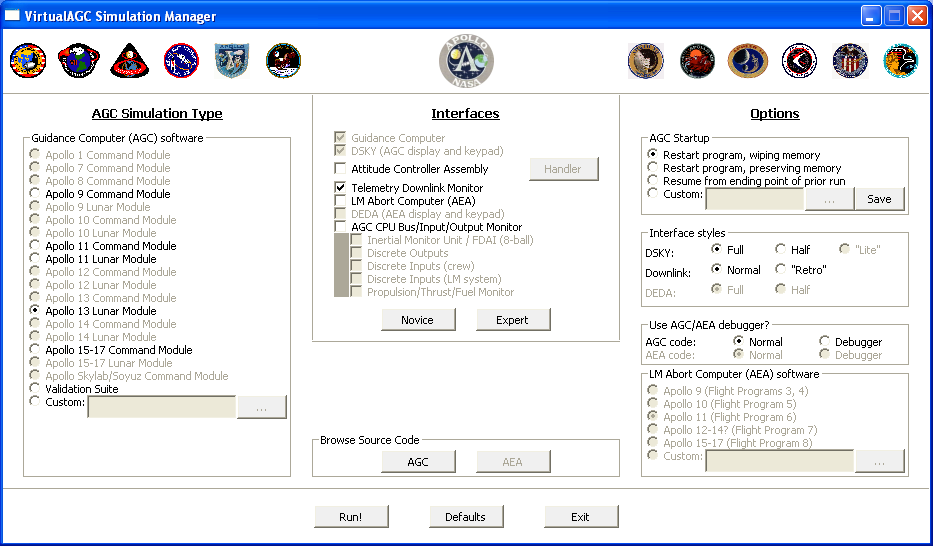Enable LM Abort Computer (AEA) checkbox

340,200
